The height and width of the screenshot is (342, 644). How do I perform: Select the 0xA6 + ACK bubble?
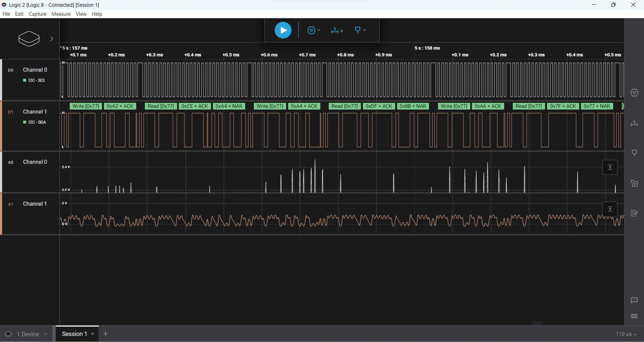(488, 106)
